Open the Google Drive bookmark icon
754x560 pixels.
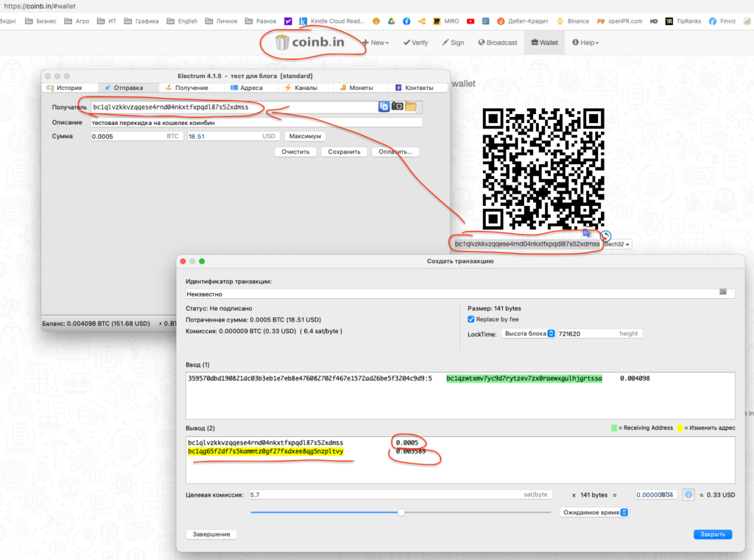tap(392, 21)
